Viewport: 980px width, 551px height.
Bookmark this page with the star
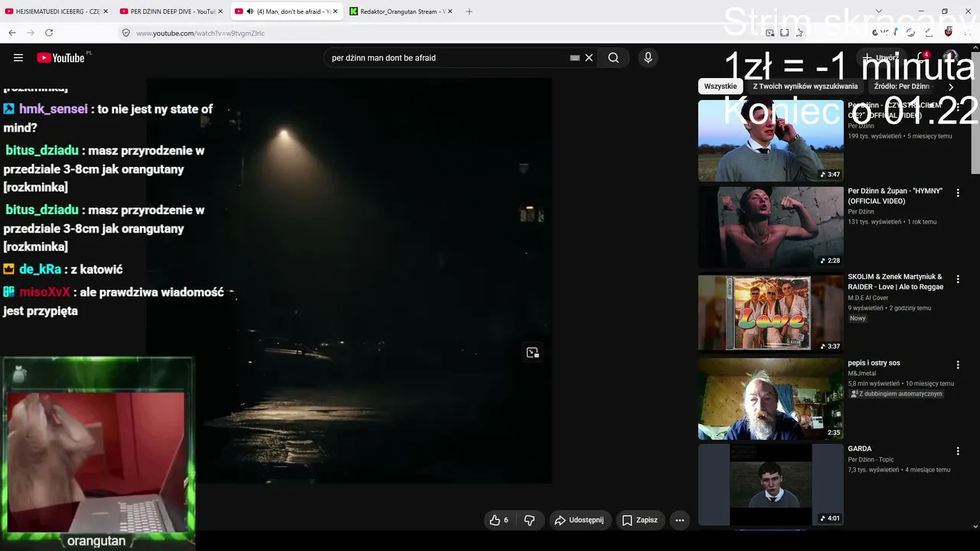[799, 33]
